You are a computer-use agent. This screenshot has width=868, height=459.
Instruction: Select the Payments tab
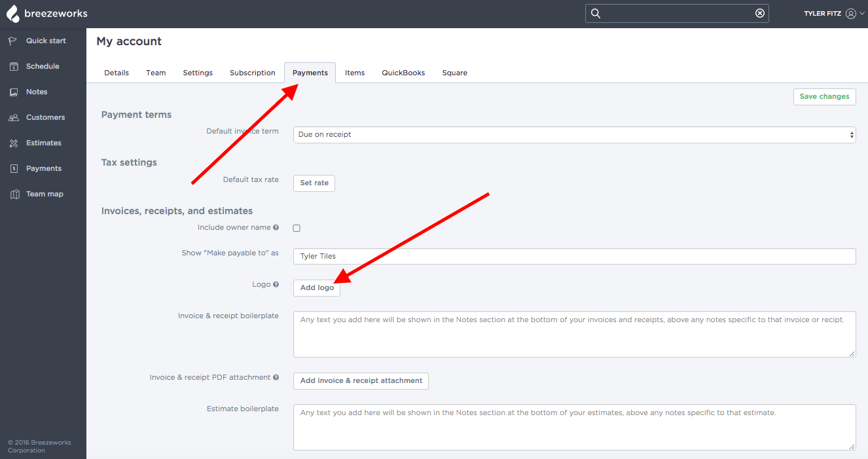[310, 73]
